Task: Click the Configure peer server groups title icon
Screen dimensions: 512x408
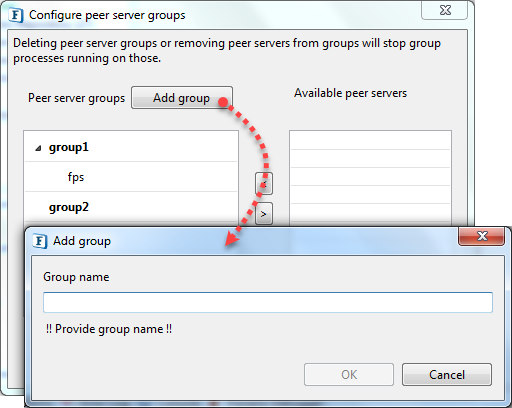Action: click(16, 15)
